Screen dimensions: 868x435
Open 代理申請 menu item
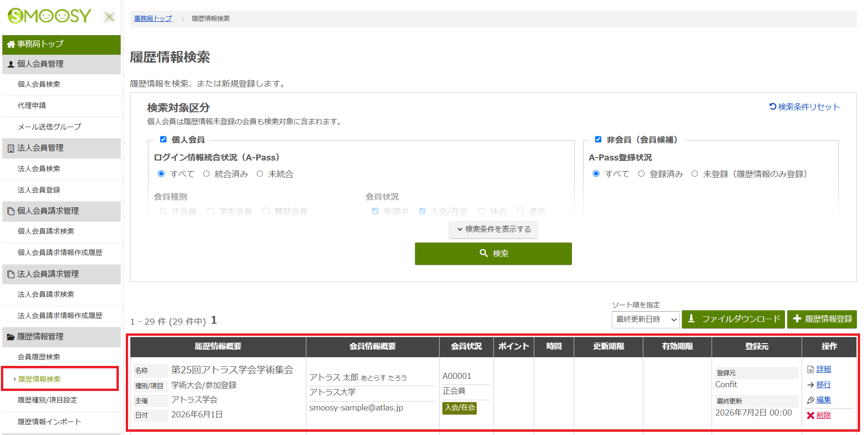[61, 106]
